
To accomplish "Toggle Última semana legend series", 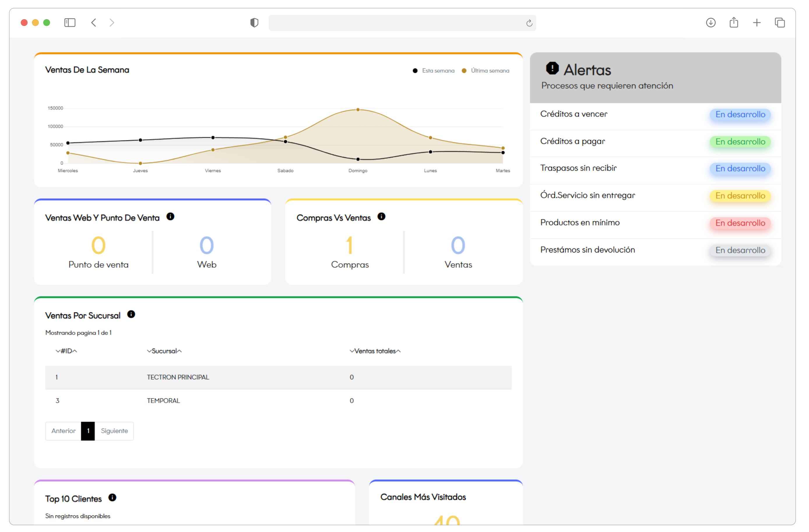I will click(x=486, y=71).
